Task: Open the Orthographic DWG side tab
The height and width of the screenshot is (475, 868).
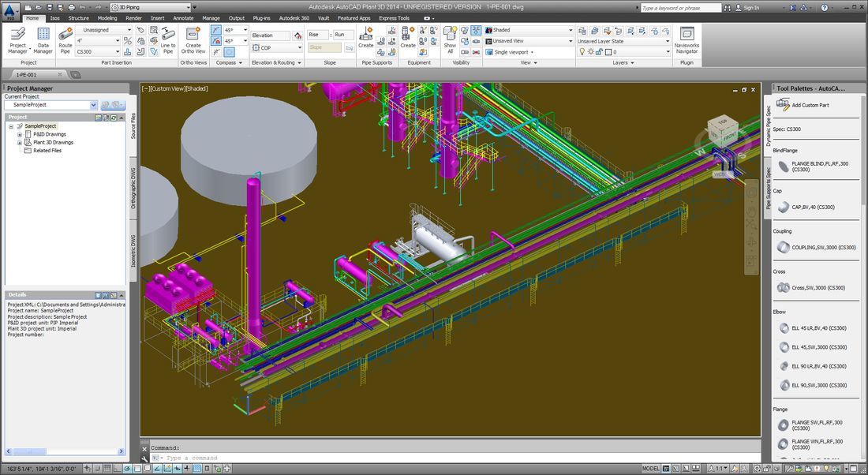Action: 133,189
